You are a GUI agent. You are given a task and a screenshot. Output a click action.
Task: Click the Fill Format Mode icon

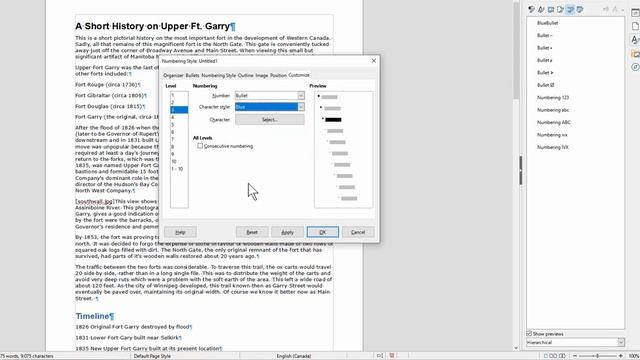(x=606, y=9)
